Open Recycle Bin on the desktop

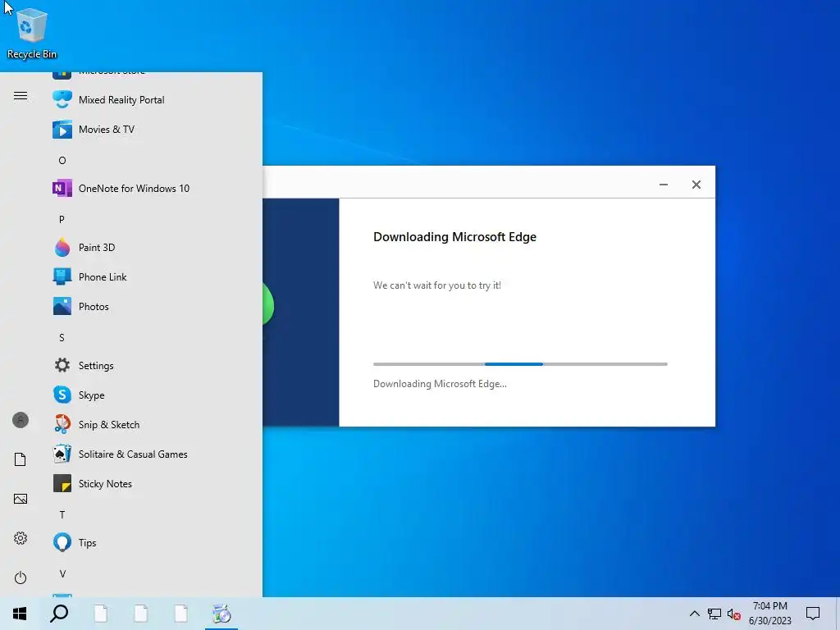(32, 33)
